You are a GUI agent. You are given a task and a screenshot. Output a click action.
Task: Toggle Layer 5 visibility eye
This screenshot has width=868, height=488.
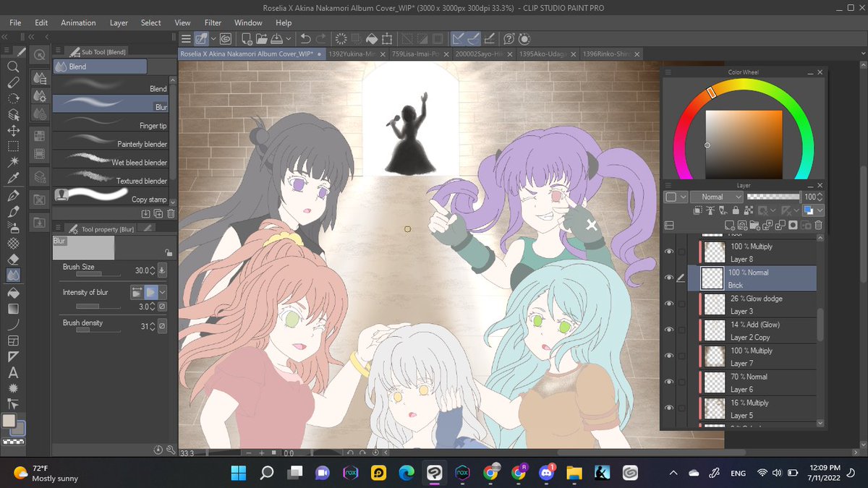tap(669, 408)
